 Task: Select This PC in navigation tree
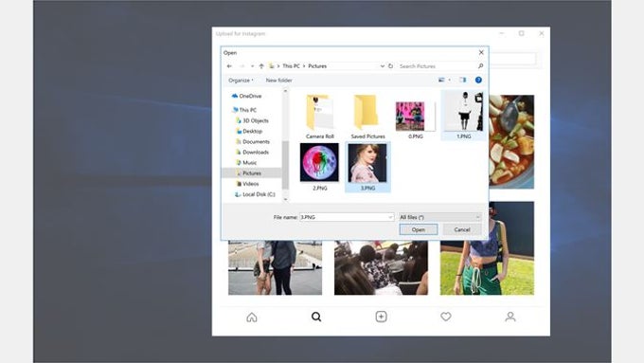(x=244, y=110)
